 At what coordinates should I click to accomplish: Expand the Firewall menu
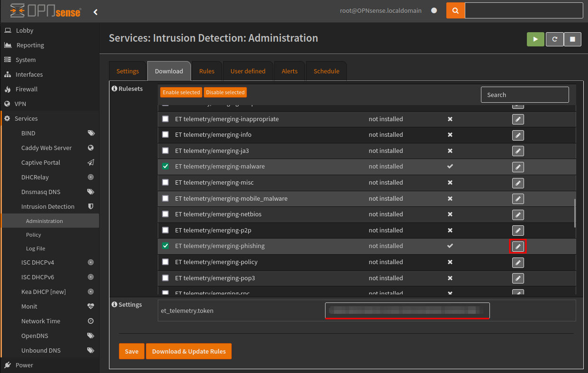(x=50, y=89)
